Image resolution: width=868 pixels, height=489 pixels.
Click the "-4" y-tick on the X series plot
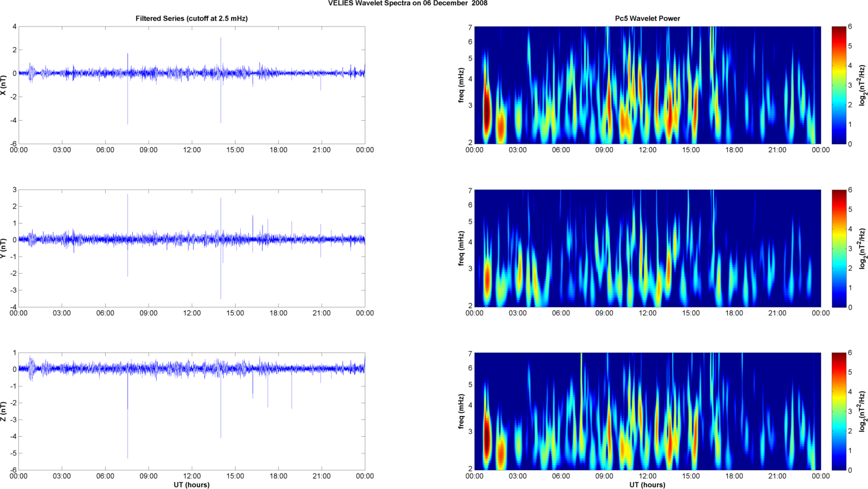click(x=13, y=121)
